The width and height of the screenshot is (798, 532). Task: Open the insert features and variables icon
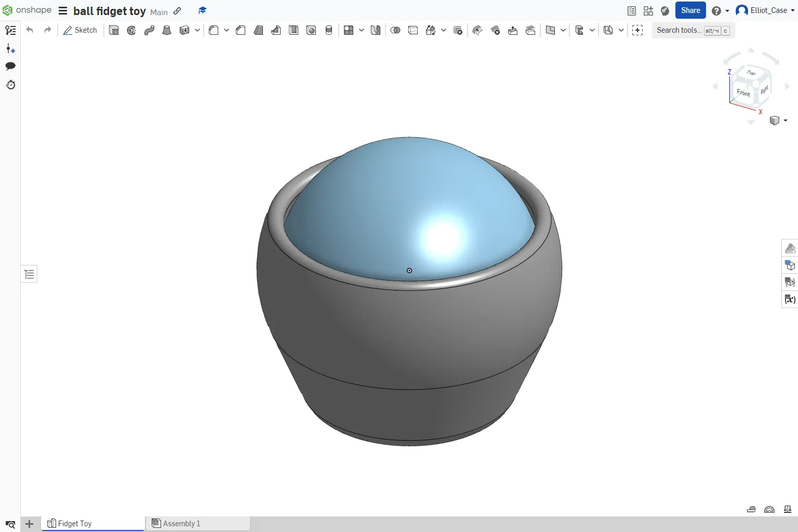pos(10,49)
